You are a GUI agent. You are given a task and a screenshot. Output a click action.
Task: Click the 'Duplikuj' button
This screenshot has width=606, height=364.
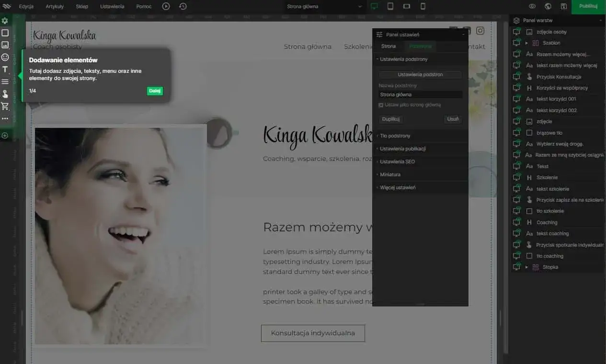tap(390, 119)
